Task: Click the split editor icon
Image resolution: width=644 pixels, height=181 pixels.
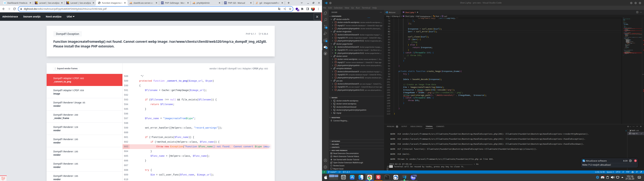Action: tap(637, 12)
